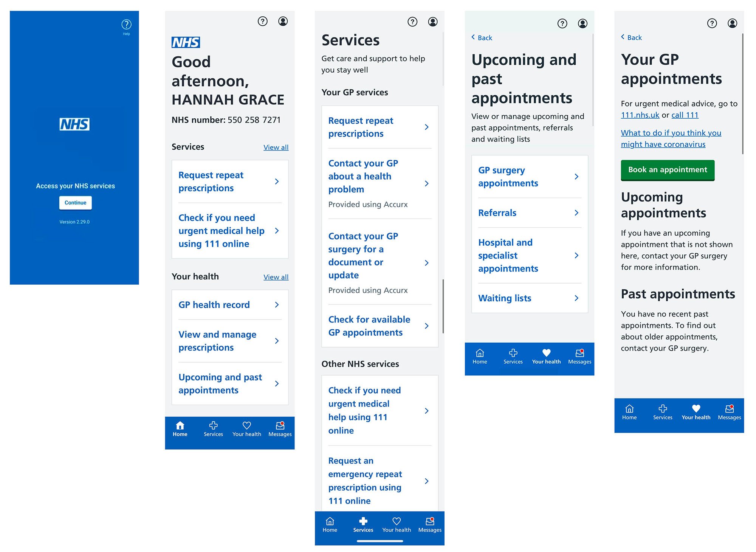Go Back from the Your GP appointments screen
The height and width of the screenshot is (552, 756).
pos(631,37)
